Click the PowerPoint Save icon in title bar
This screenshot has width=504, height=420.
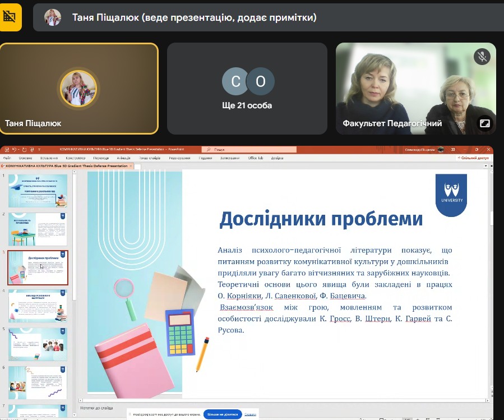click(6, 150)
